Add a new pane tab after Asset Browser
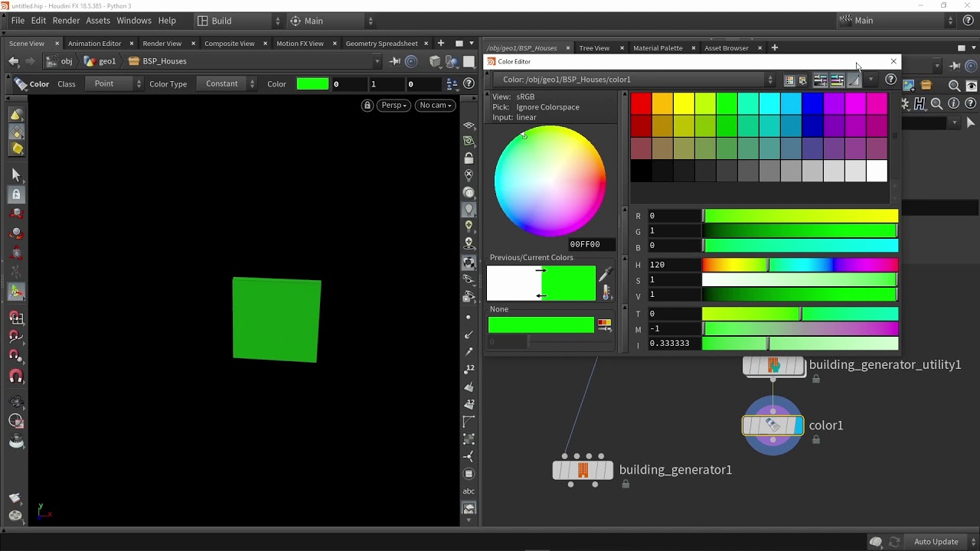 [774, 48]
